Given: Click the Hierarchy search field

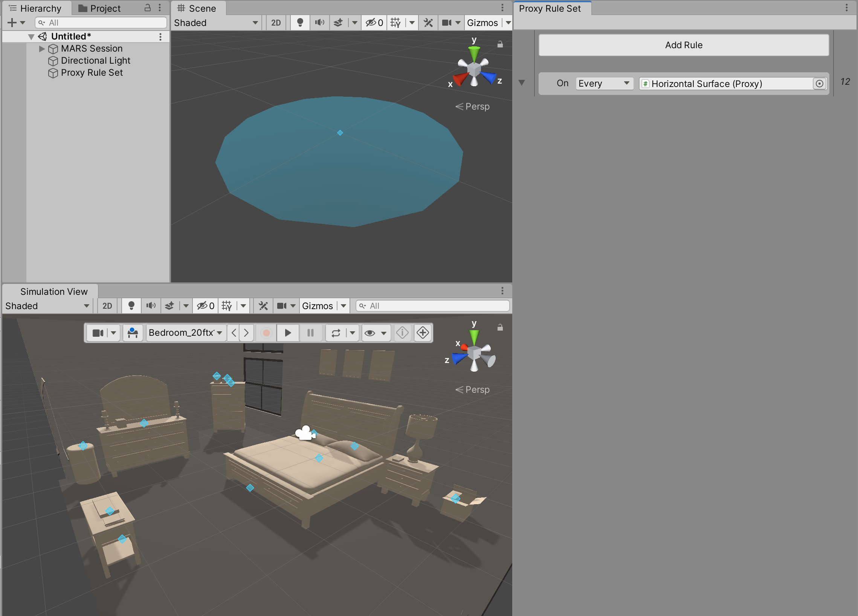Looking at the screenshot, I should click(x=102, y=23).
